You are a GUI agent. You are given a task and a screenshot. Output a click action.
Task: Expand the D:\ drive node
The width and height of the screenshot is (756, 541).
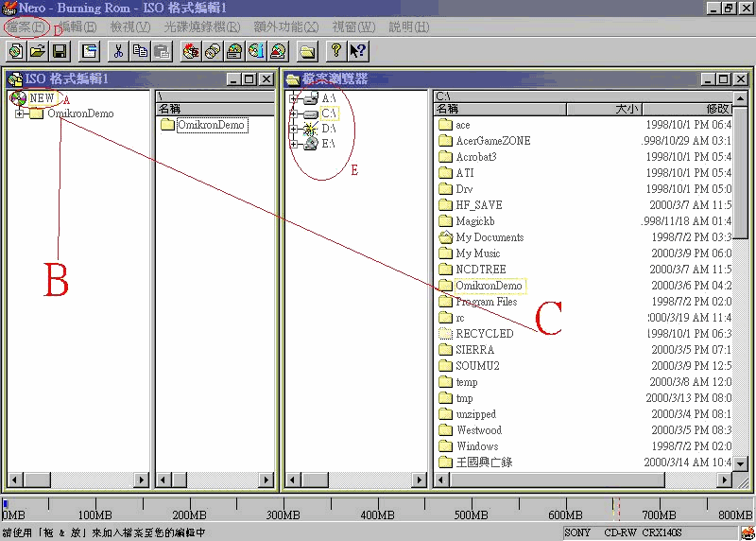293,129
